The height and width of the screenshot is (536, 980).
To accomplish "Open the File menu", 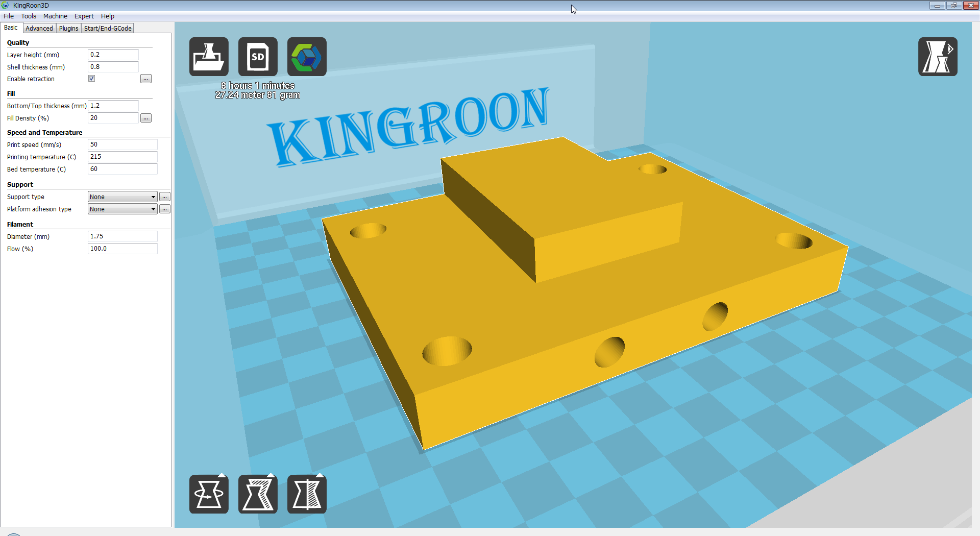I will point(9,16).
